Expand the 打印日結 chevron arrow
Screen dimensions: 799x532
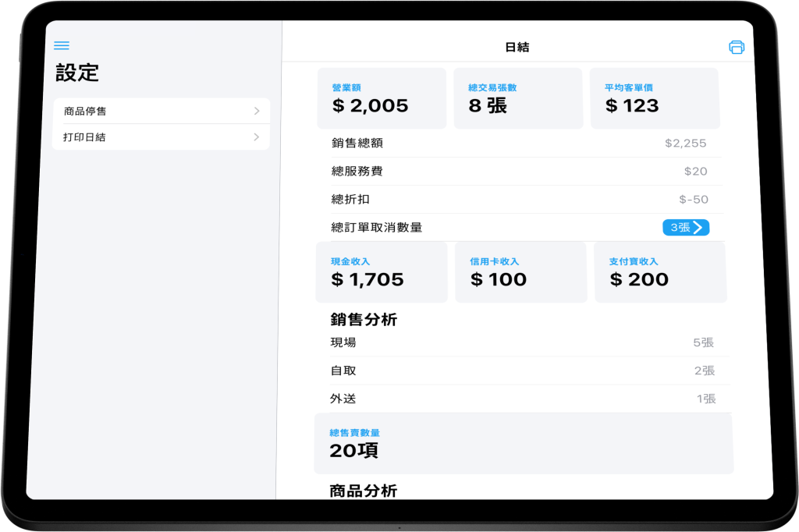coord(257,137)
